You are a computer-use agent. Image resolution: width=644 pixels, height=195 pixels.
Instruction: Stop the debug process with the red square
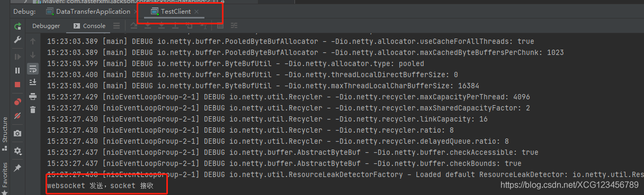17,85
